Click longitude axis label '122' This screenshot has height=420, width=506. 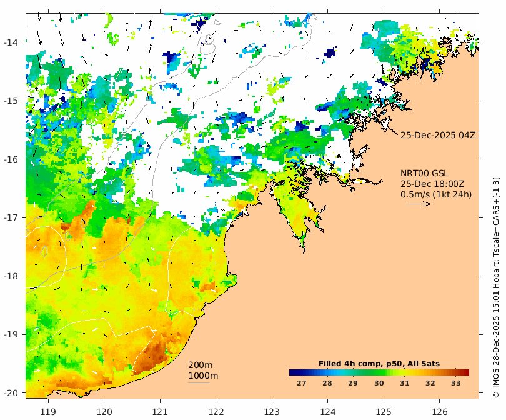point(216,412)
